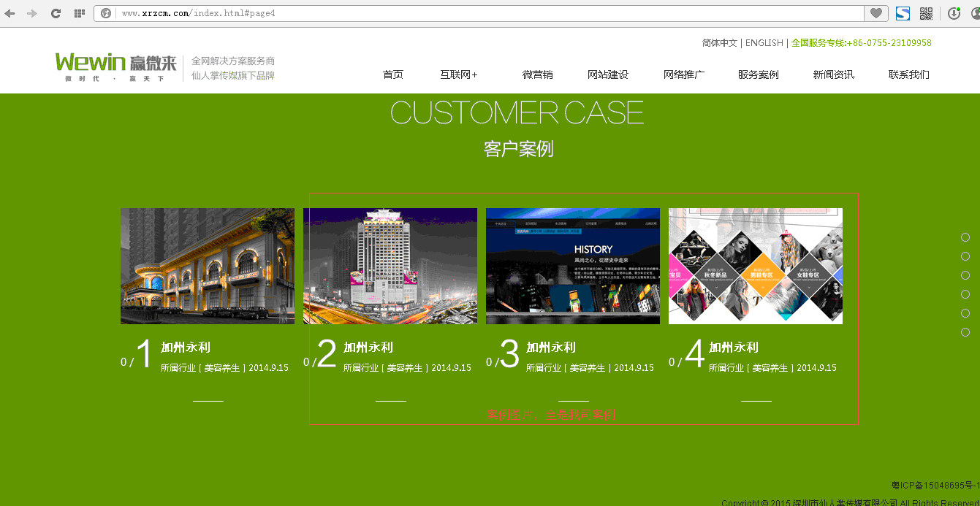This screenshot has height=506, width=980.
Task: Click the QR code icon in toolbar
Action: (x=926, y=13)
